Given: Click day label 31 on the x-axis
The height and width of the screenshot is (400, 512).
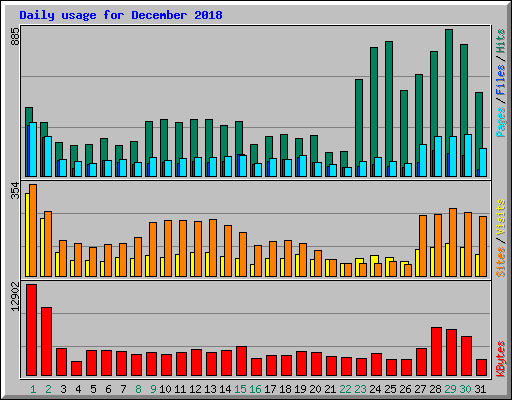Looking at the screenshot, I should point(480,389).
